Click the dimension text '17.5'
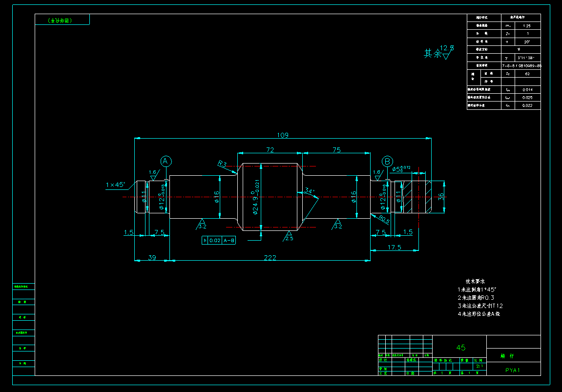 394,247
